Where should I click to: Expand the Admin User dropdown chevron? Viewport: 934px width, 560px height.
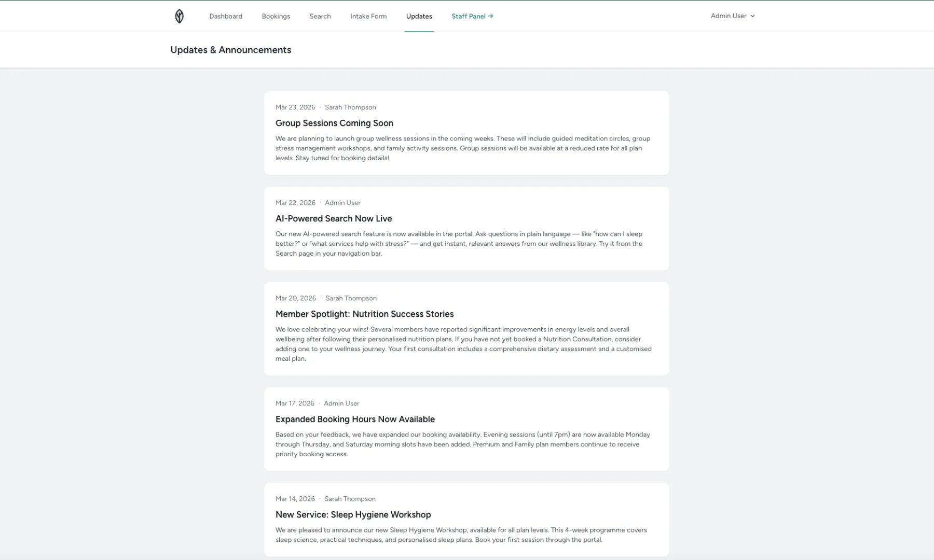click(753, 16)
